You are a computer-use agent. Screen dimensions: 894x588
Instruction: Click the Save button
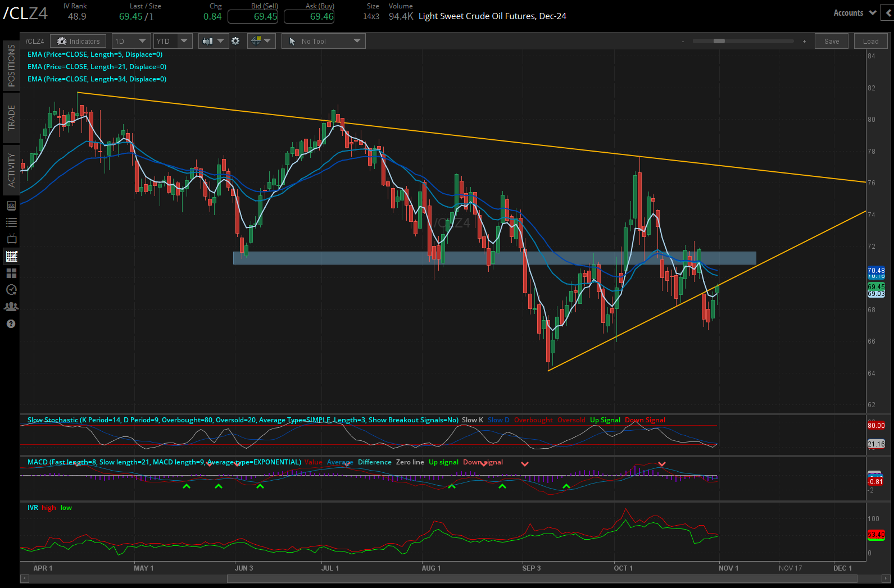[x=832, y=41]
